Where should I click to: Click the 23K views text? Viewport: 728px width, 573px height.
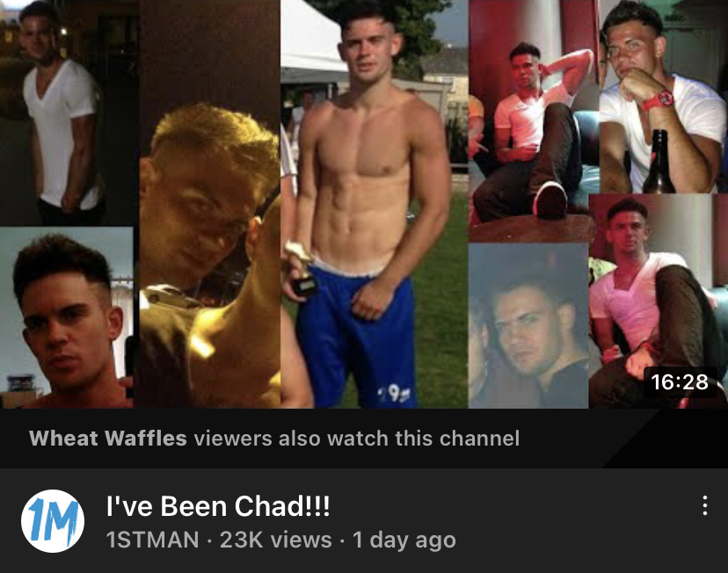point(276,540)
